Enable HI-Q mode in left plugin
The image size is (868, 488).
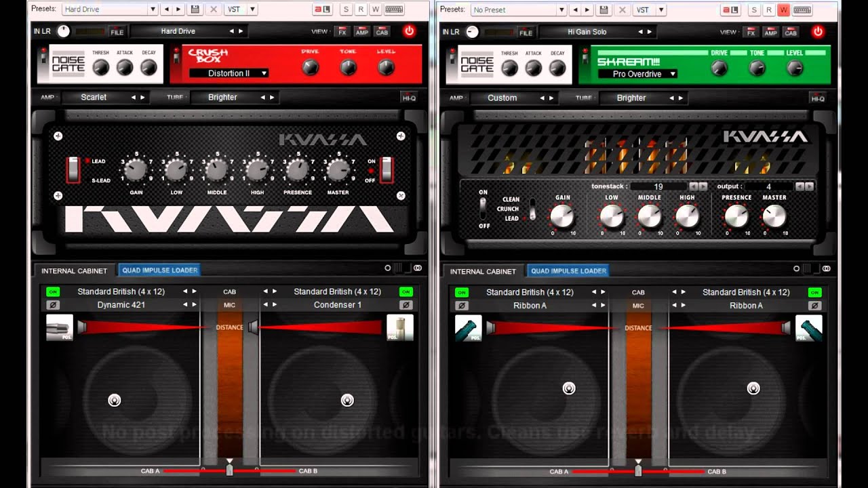pyautogui.click(x=409, y=98)
